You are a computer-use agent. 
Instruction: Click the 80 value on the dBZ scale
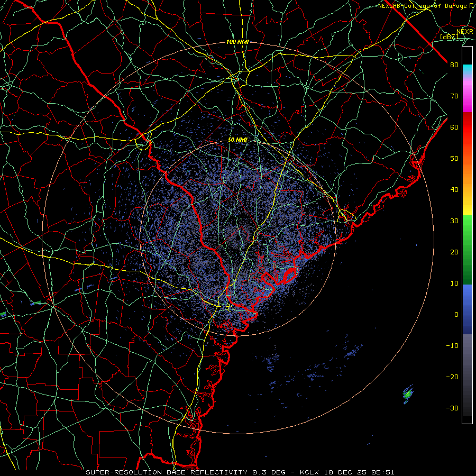pyautogui.click(x=454, y=65)
